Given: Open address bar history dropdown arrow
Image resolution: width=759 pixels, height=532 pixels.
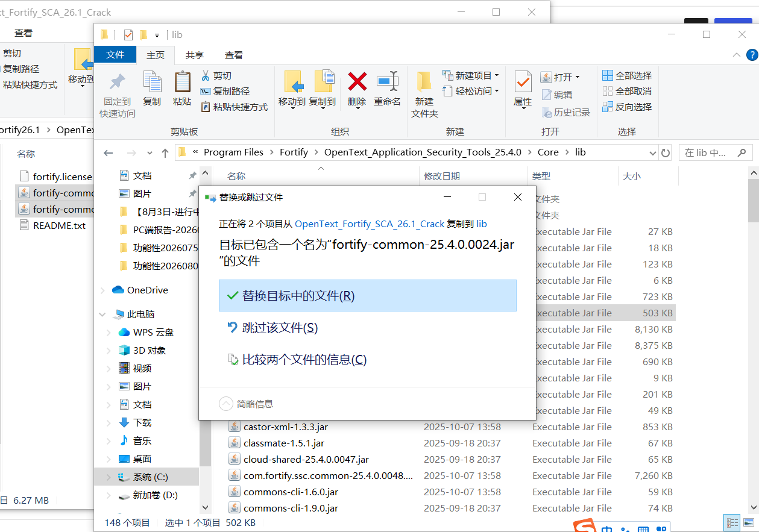Looking at the screenshot, I should click(x=652, y=153).
